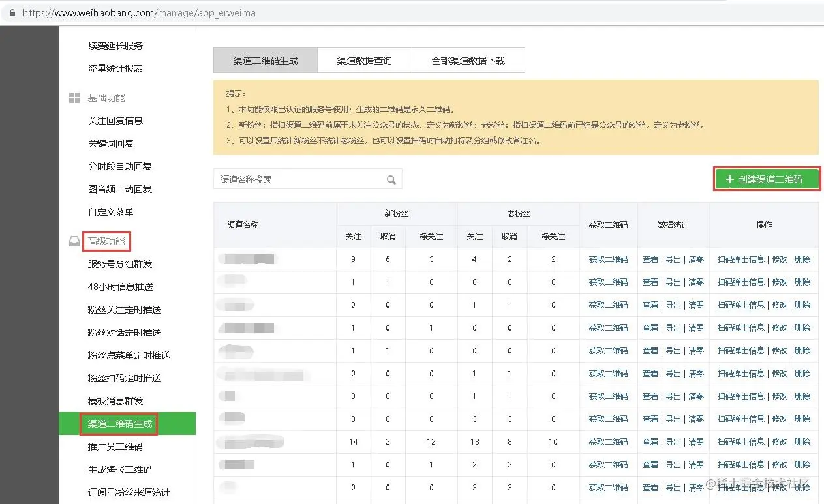The image size is (824, 504).
Task: Click 删除 in the last visible row
Action: pyautogui.click(x=802, y=487)
